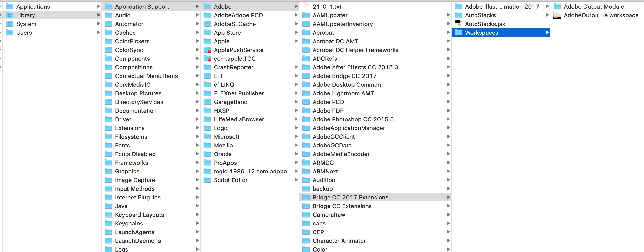Click the Workspaces folder icon

tap(458, 33)
